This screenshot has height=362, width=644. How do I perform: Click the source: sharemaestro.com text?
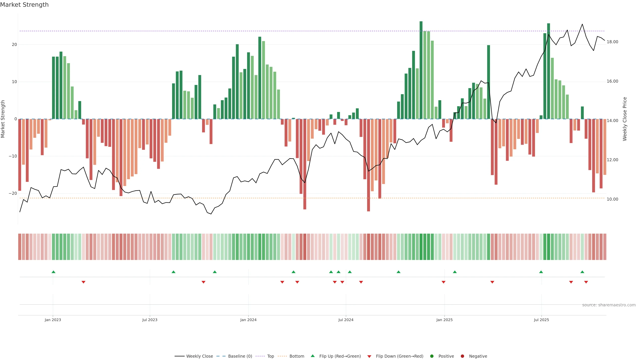(609, 305)
